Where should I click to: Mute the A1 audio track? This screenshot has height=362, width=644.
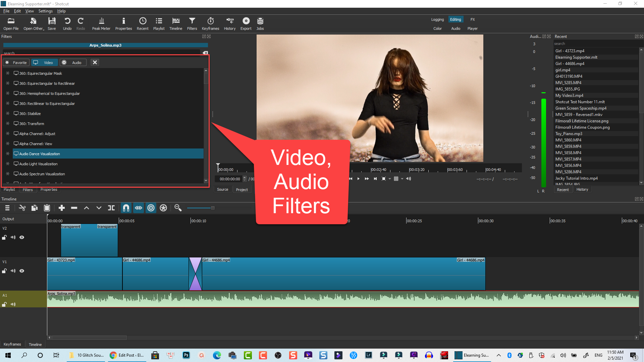point(13,304)
